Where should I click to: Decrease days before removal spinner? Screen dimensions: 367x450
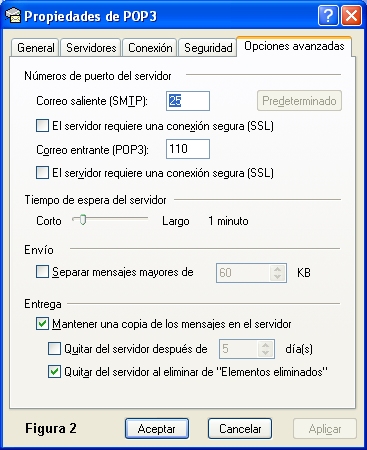pos(266,353)
